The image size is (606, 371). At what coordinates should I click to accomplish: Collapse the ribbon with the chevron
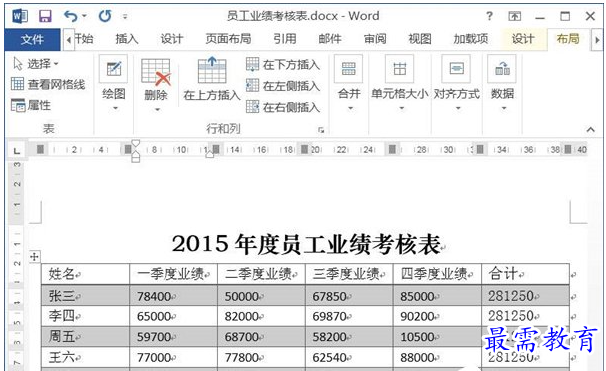[591, 129]
